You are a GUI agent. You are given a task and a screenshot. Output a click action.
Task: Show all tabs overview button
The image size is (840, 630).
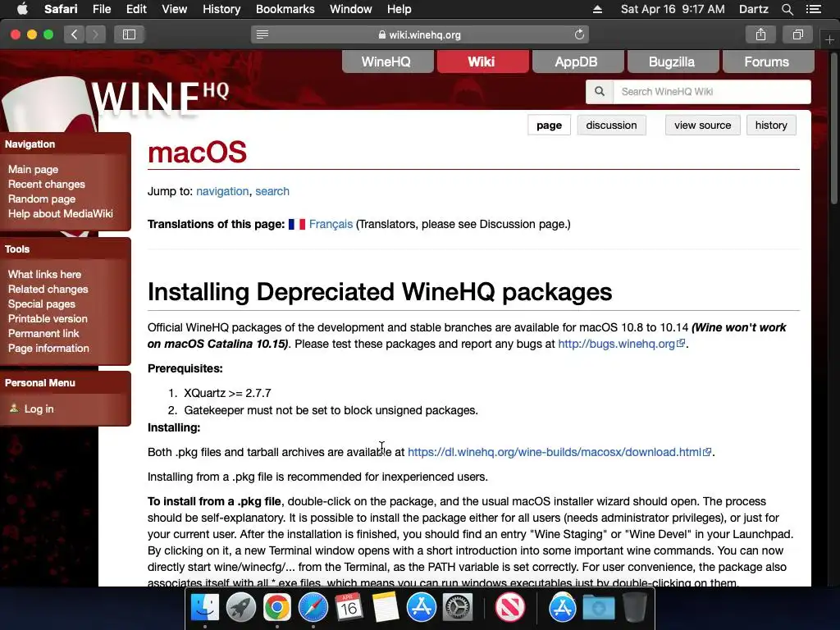pyautogui.click(x=797, y=34)
